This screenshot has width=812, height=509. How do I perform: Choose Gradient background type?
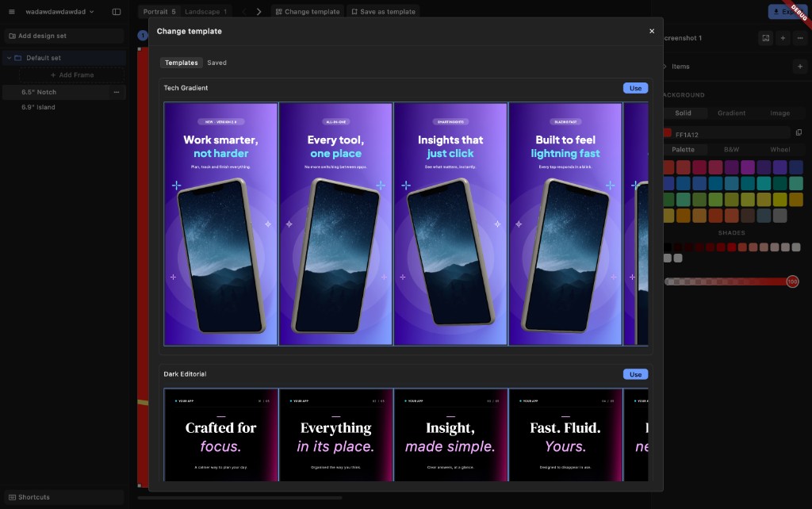[x=731, y=113]
